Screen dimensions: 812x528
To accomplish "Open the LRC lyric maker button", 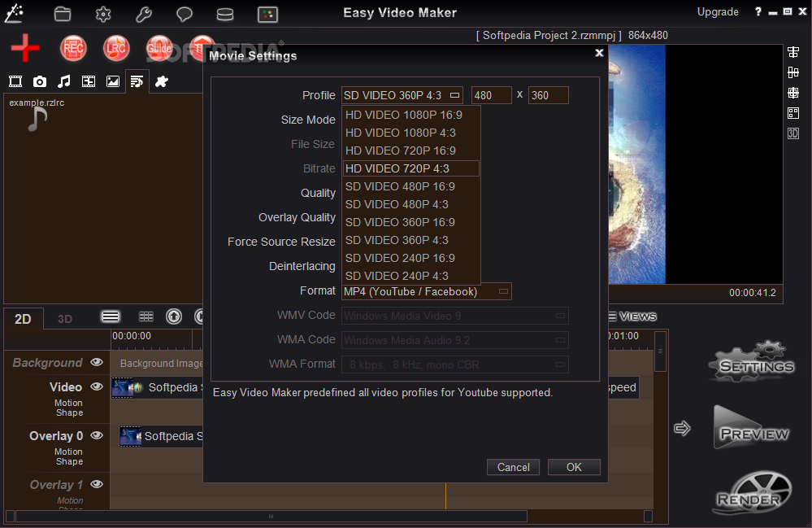I will pyautogui.click(x=115, y=48).
